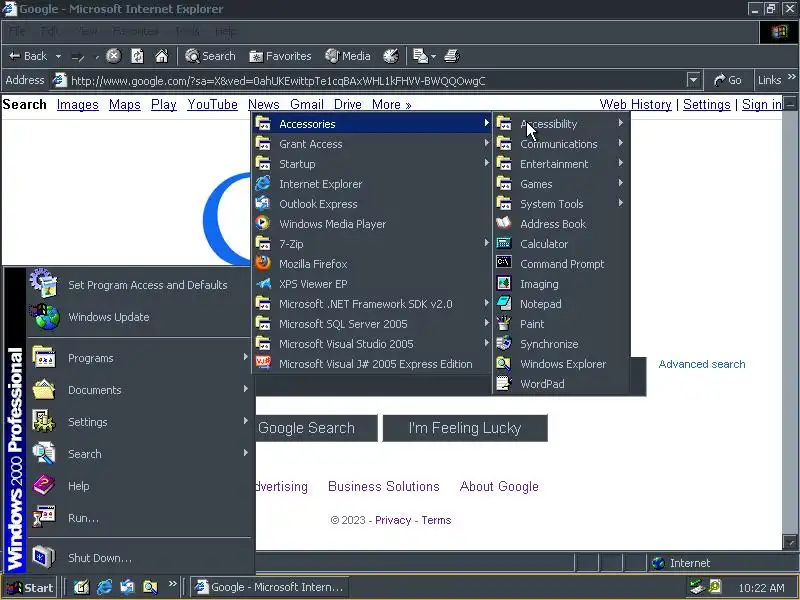
Task: Click the Back arrow in IE toolbar
Action: [28, 56]
